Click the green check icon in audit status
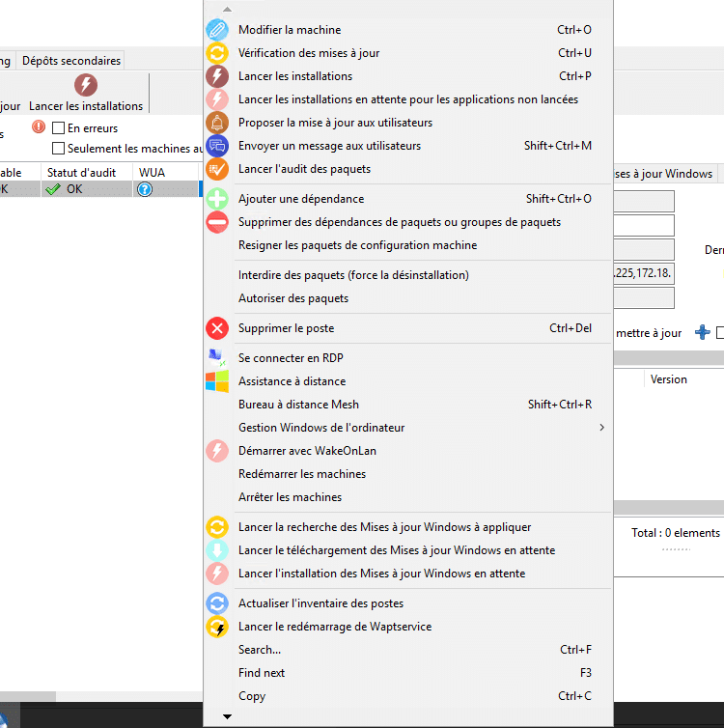 [53, 189]
